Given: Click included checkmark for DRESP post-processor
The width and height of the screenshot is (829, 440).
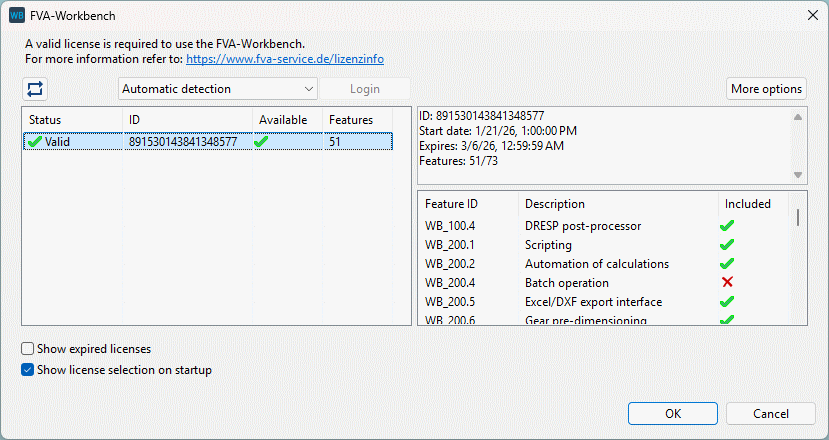Looking at the screenshot, I should click(x=727, y=226).
